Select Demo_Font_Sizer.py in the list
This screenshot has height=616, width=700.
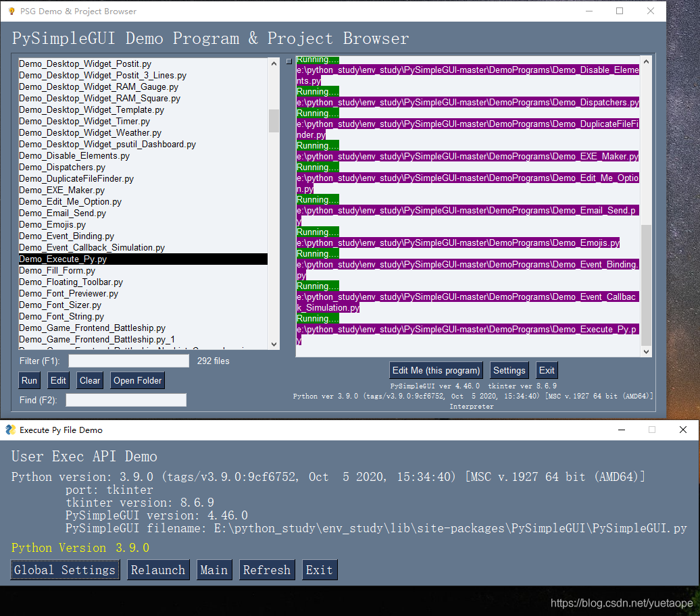coord(143,305)
